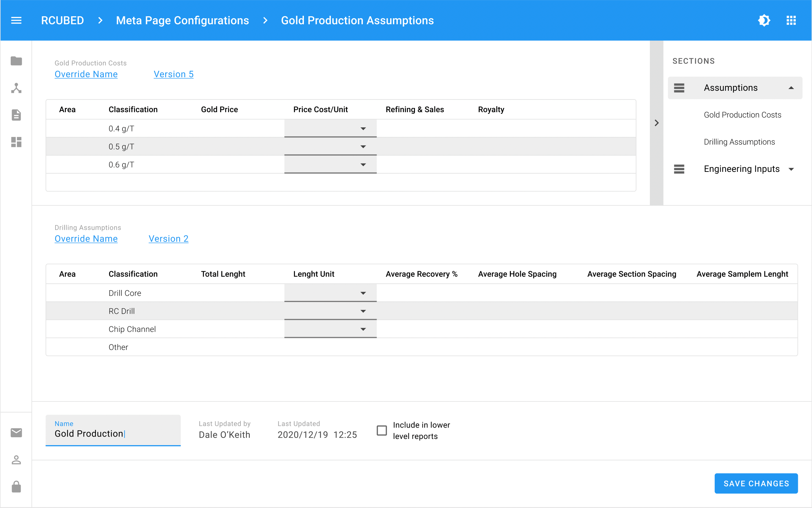Check Include in lower level reports
The height and width of the screenshot is (508, 812).
pos(382,430)
